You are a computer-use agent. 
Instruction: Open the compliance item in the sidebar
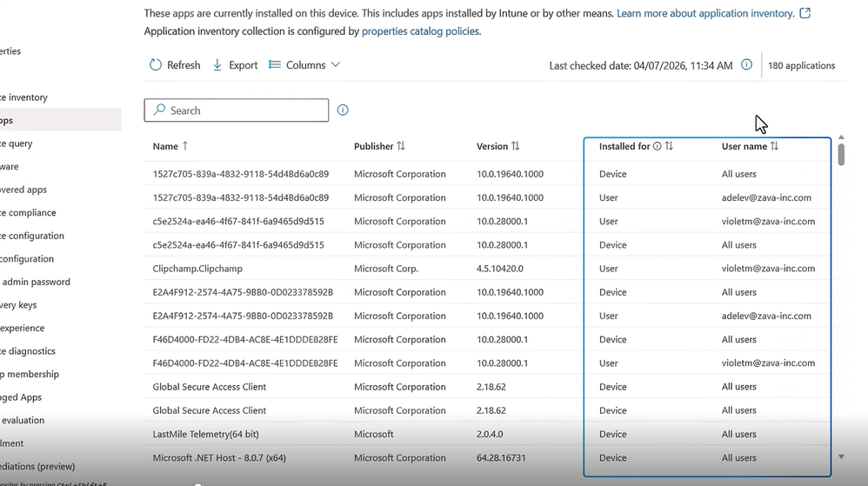pos(30,213)
